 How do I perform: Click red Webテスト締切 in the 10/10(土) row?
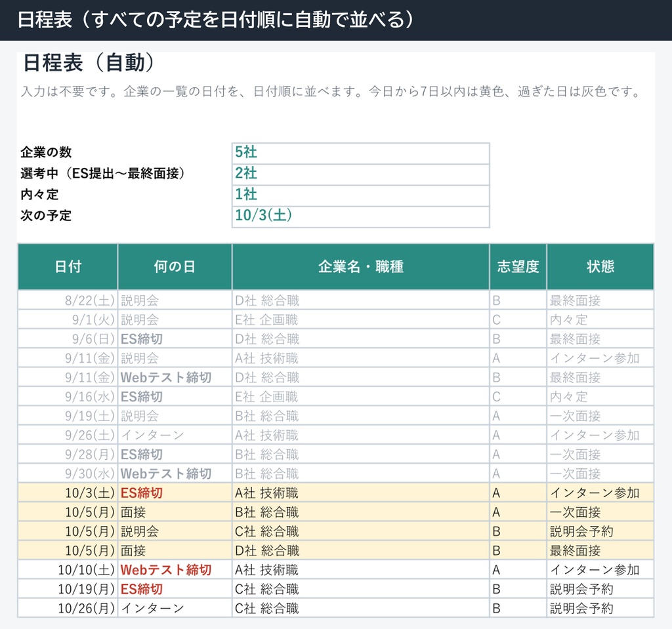coord(166,570)
